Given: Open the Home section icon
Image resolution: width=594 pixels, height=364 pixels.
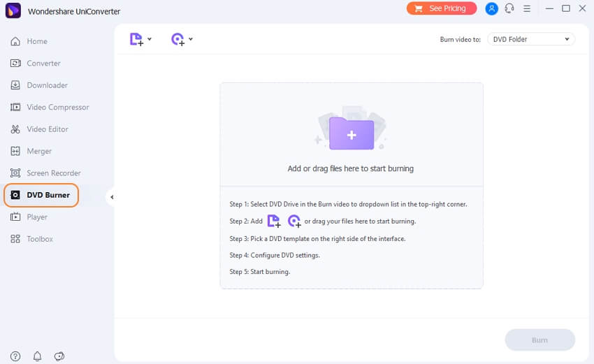Looking at the screenshot, I should coord(15,41).
